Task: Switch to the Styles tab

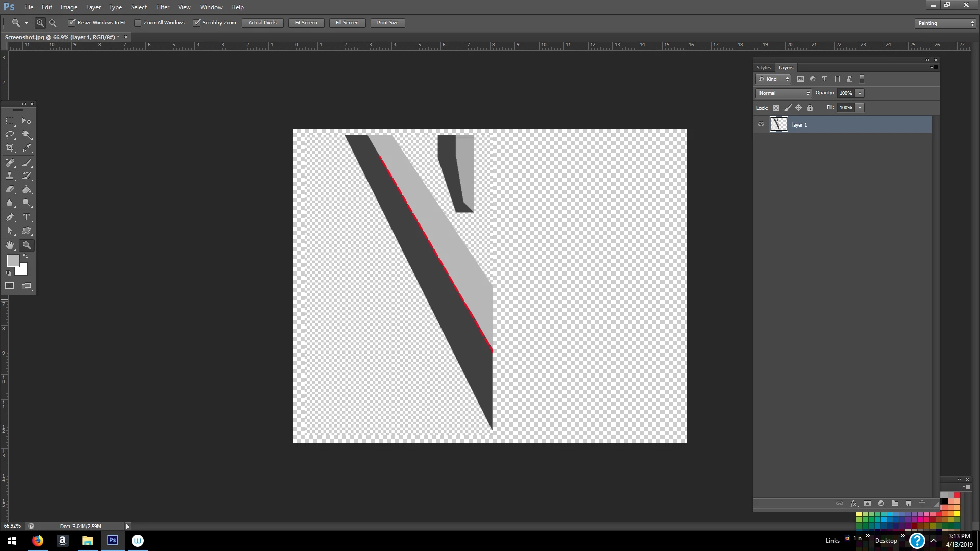Action: 764,68
